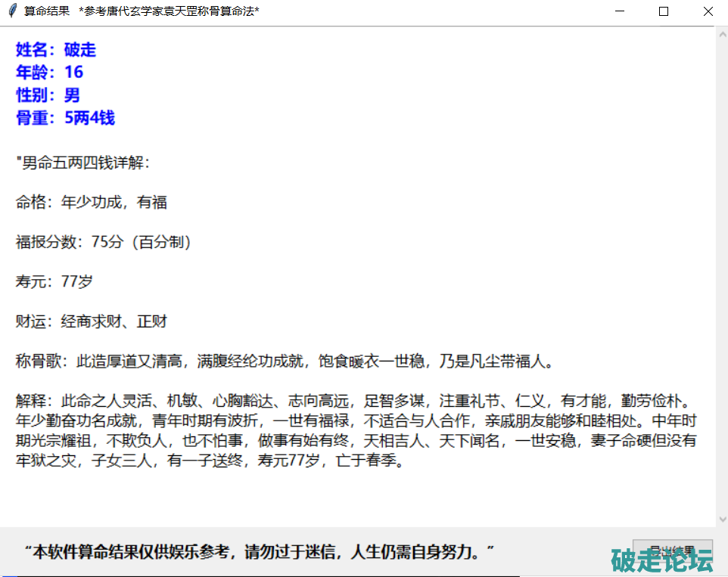This screenshot has height=577, width=728.
Task: Click the 财运: 经商求财 line
Action: 92,321
